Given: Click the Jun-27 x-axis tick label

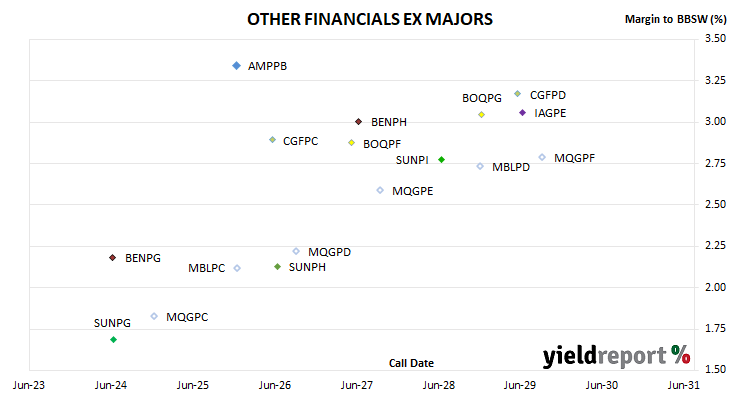Looking at the screenshot, I should (x=357, y=385).
